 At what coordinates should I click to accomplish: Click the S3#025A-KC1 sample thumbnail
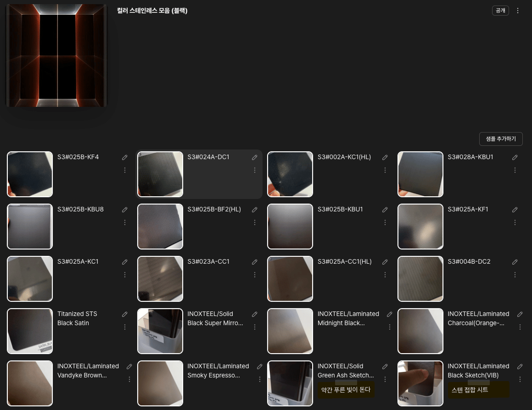pyautogui.click(x=30, y=279)
